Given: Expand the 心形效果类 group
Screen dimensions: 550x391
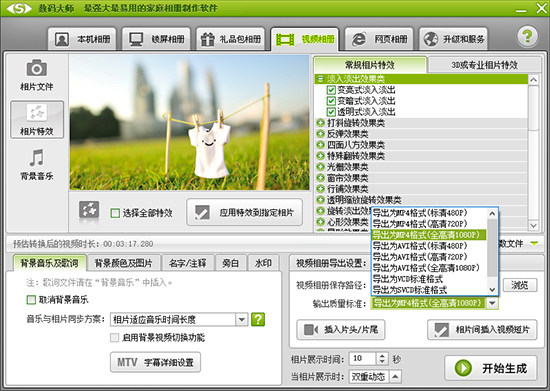Looking at the screenshot, I should click(320, 222).
